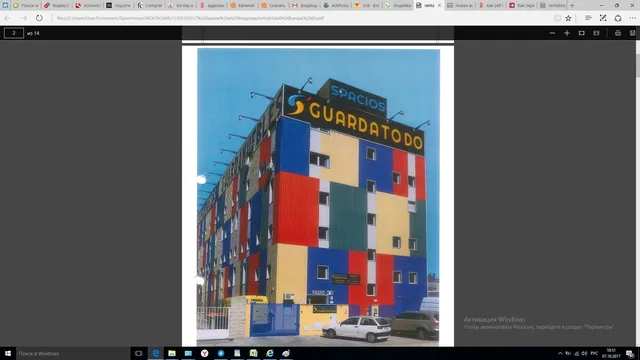Open reading view icon in address bar
Screen dimensions: 640x360
[x=557, y=18]
